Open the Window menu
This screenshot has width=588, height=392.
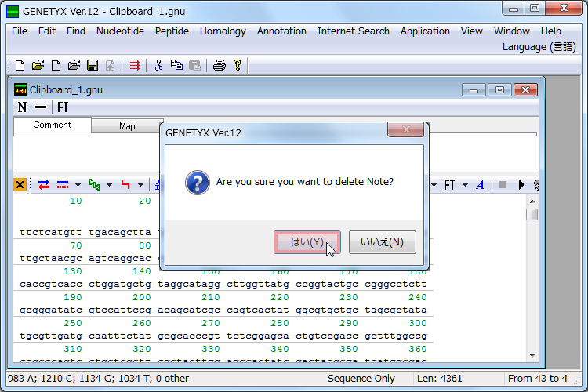click(511, 31)
